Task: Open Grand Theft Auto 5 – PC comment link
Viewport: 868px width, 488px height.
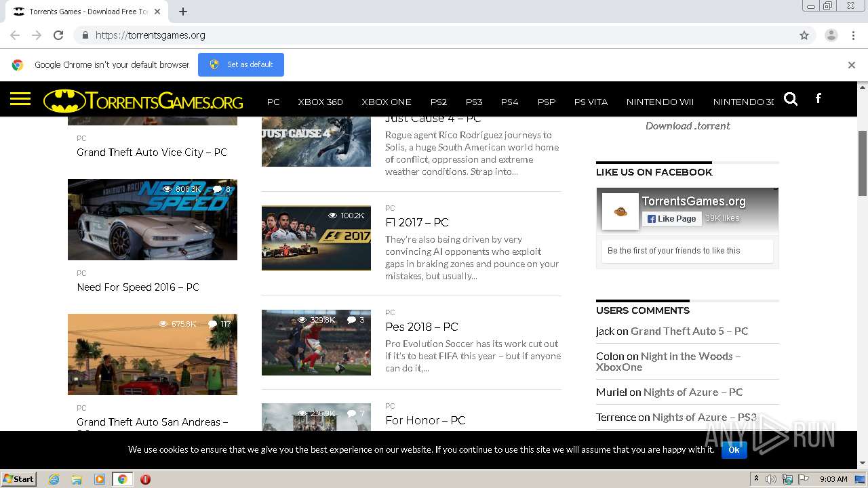Action: click(689, 331)
